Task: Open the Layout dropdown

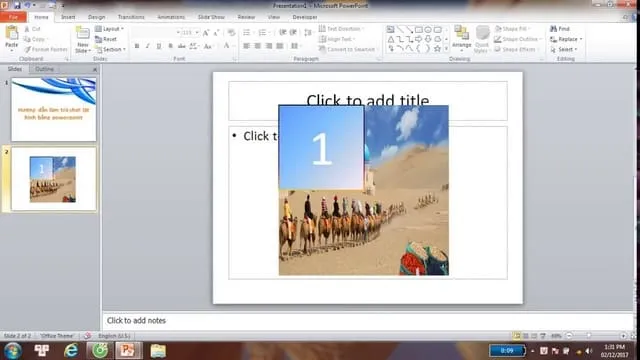Action: pos(109,29)
